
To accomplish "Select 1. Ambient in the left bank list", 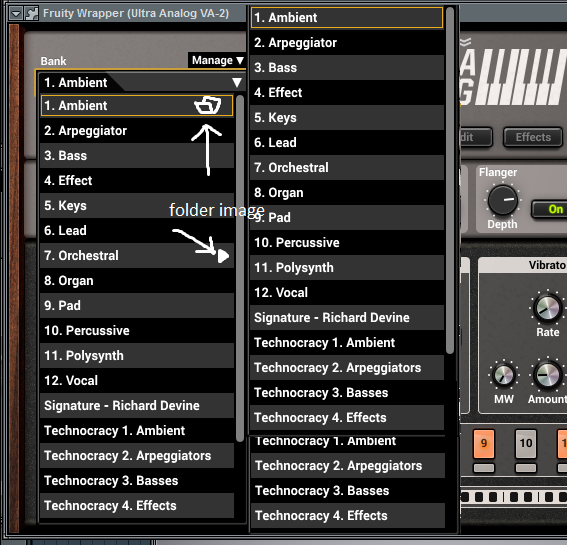I will click(137, 106).
